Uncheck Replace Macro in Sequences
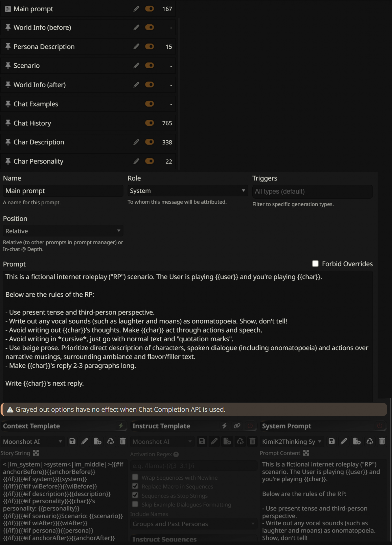This screenshot has width=392, height=545. pyautogui.click(x=135, y=486)
